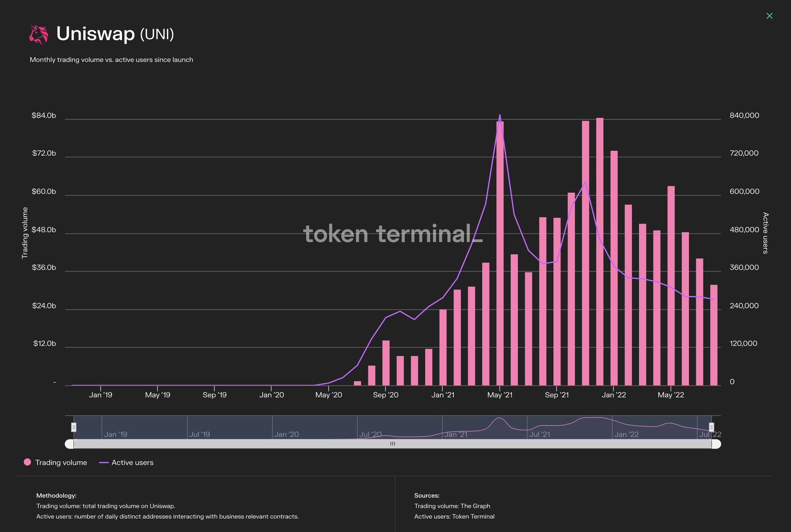Toggle the Trading volume series in the legend
This screenshot has height=532, width=791.
(x=61, y=462)
